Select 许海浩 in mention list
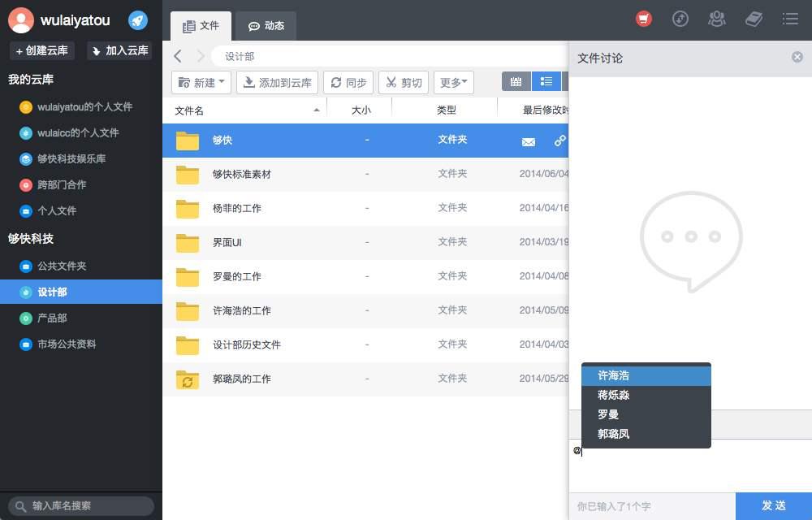The width and height of the screenshot is (812, 520). (x=646, y=375)
